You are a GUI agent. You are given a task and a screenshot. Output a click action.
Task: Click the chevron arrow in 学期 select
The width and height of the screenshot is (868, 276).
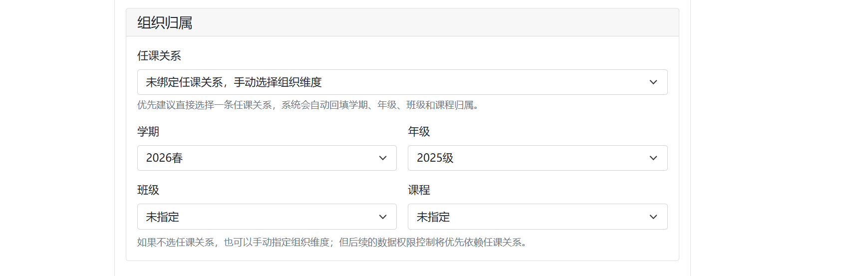point(383,158)
